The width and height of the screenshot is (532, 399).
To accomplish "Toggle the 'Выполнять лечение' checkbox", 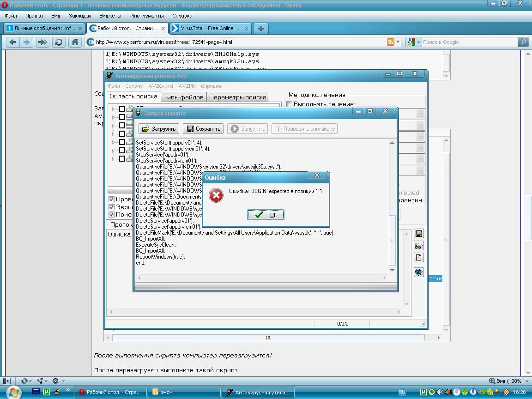I will coord(290,104).
